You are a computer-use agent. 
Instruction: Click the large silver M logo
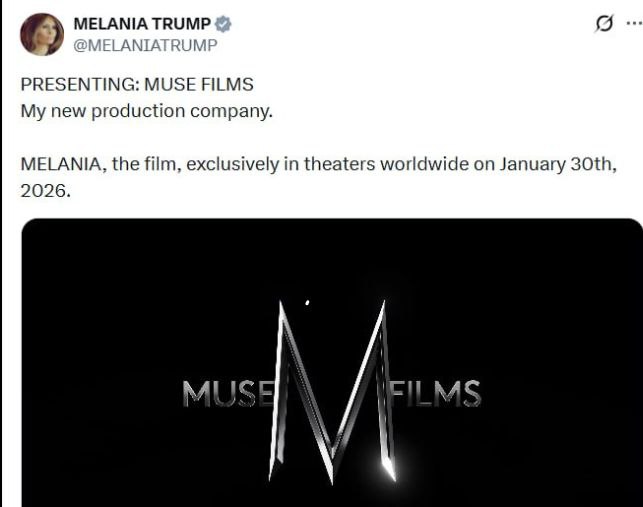332,392
